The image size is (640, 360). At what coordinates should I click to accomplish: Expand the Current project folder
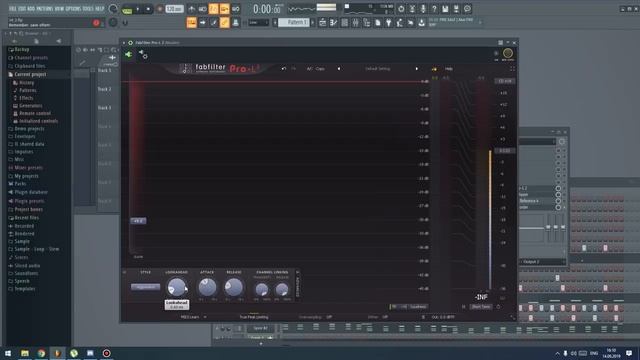coord(30,74)
